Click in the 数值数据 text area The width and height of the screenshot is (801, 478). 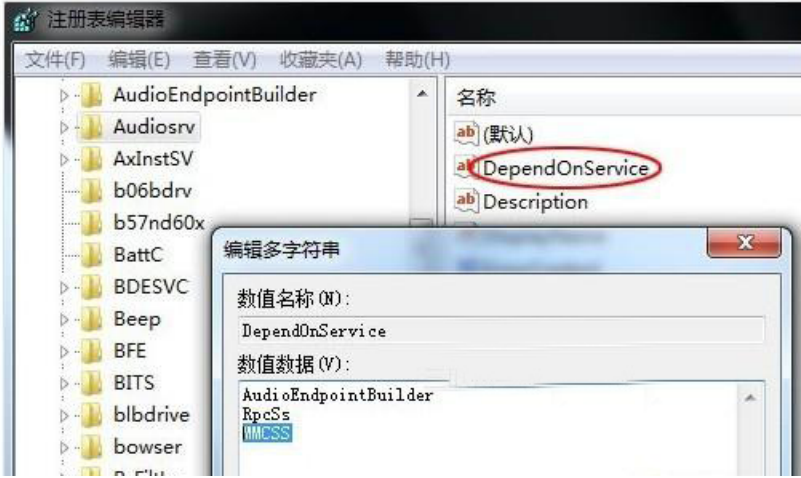pyautogui.click(x=489, y=428)
